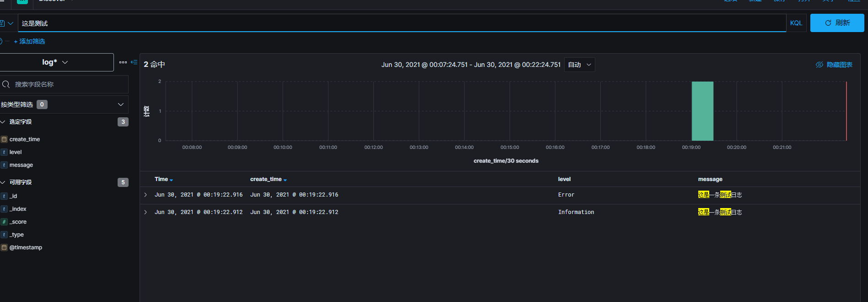This screenshot has height=302, width=868.
Task: Click the message cell in the Error row
Action: tap(720, 195)
